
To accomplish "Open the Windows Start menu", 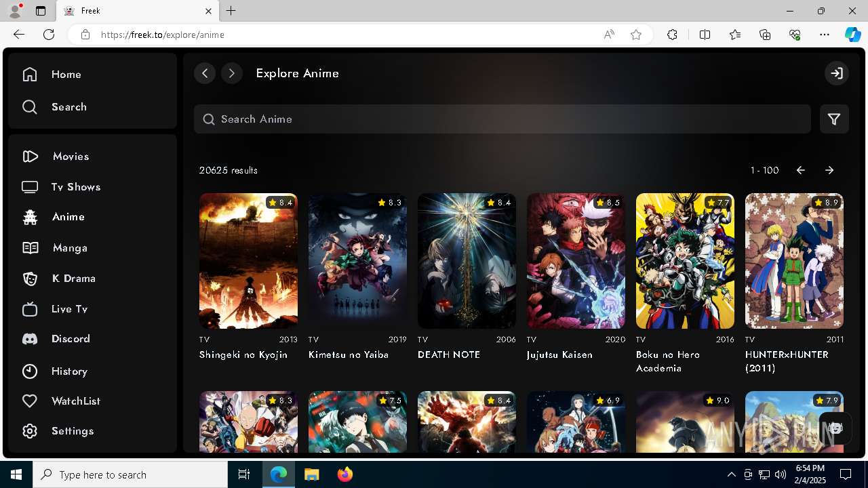I will (16, 474).
